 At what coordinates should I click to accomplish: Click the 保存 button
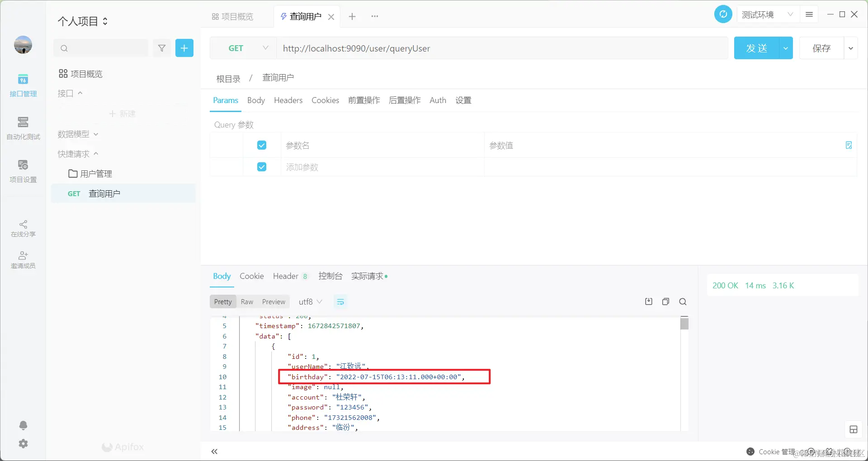pos(821,48)
